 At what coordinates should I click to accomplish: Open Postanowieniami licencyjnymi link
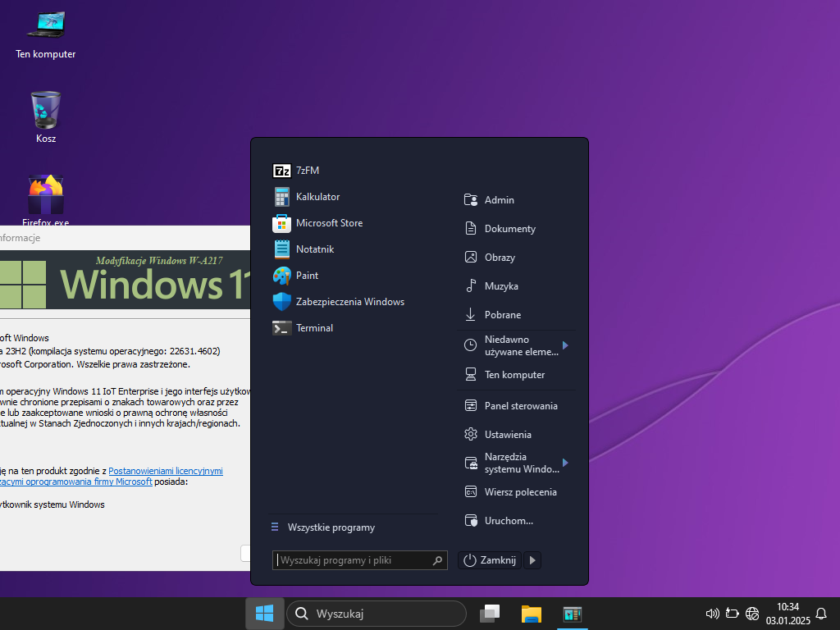pyautogui.click(x=166, y=471)
